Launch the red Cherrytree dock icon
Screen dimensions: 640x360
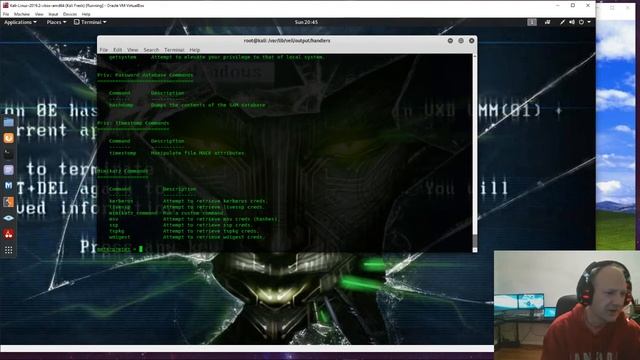coord(9,234)
